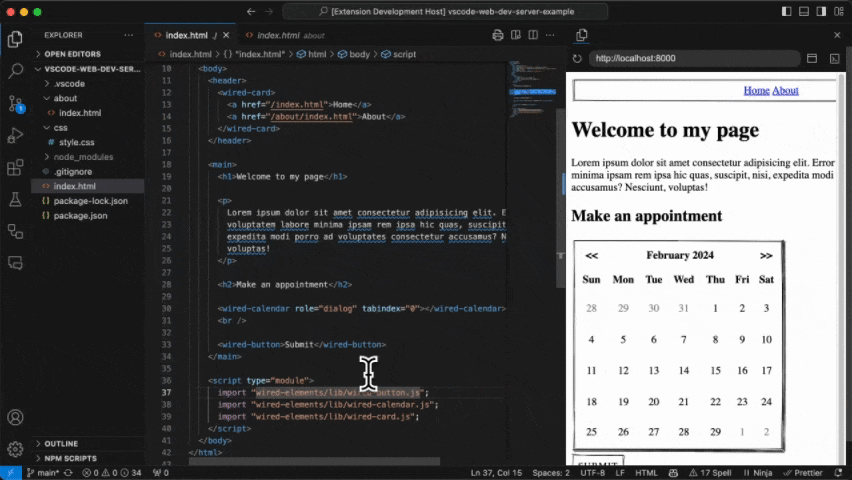Open preview in external browser window
This screenshot has height=480, width=852.
[x=812, y=59]
